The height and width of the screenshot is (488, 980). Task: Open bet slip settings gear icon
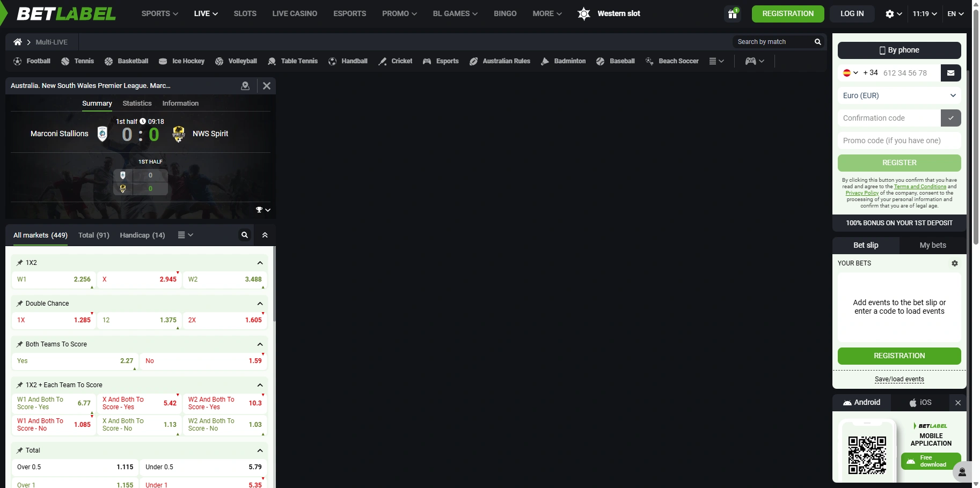pos(954,263)
